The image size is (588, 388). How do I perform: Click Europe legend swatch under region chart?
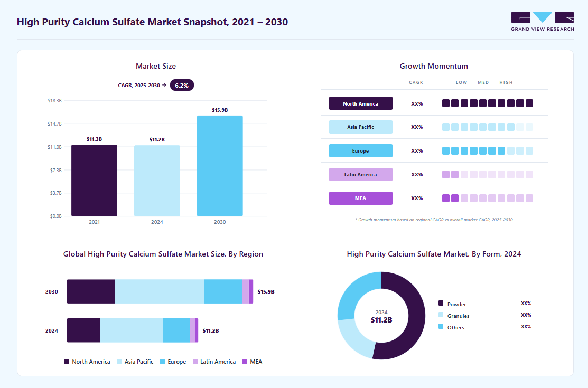pyautogui.click(x=163, y=362)
